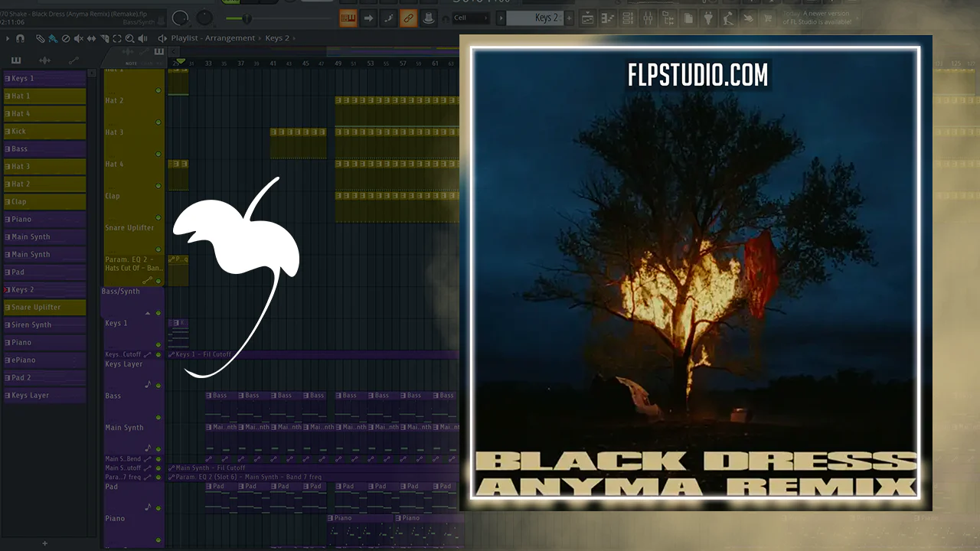The height and width of the screenshot is (551, 980).
Task: Mute the Bass/Synth group track
Action: (x=158, y=313)
